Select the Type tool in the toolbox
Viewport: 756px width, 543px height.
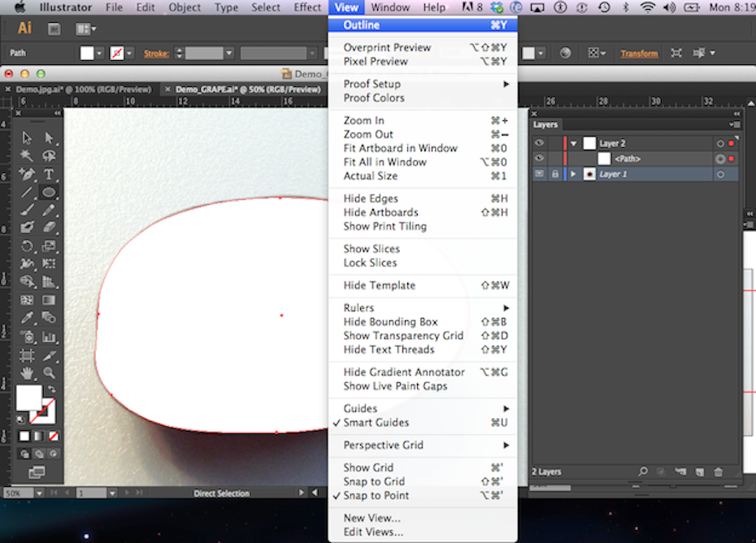coord(49,175)
